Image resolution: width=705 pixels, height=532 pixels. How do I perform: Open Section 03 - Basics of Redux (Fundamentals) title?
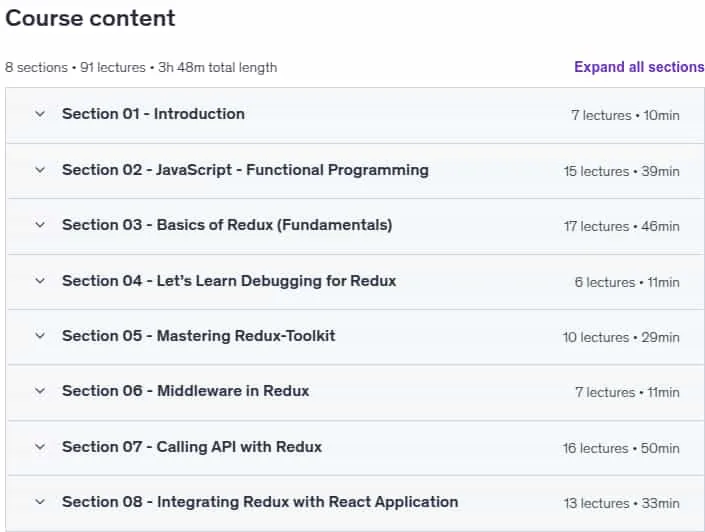(x=227, y=225)
